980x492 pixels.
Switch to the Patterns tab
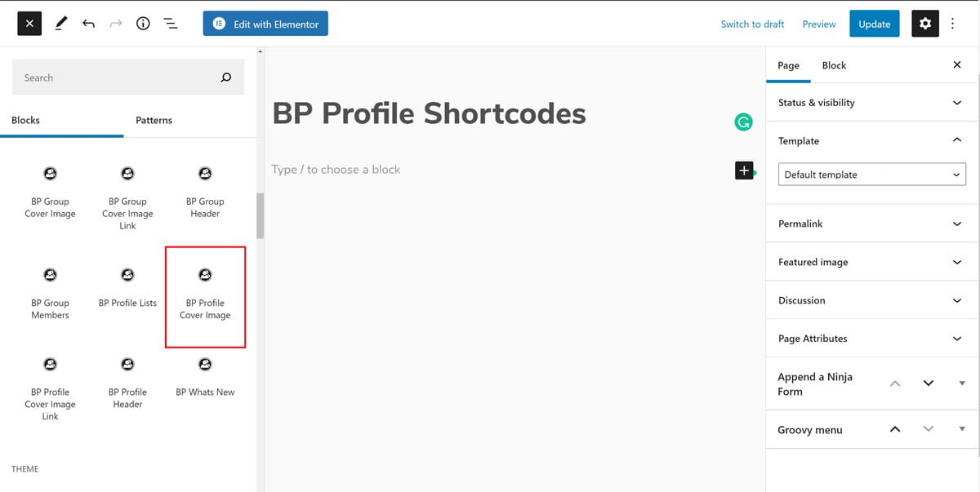pos(154,120)
